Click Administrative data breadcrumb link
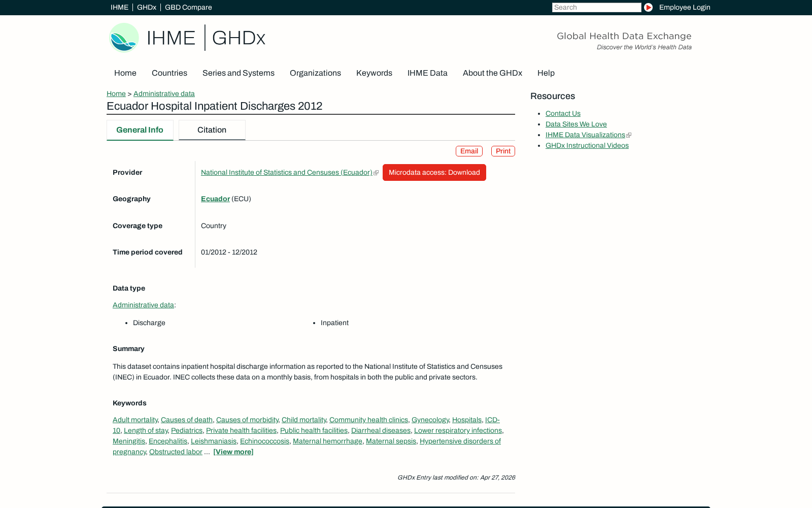The image size is (812, 508). [164, 93]
